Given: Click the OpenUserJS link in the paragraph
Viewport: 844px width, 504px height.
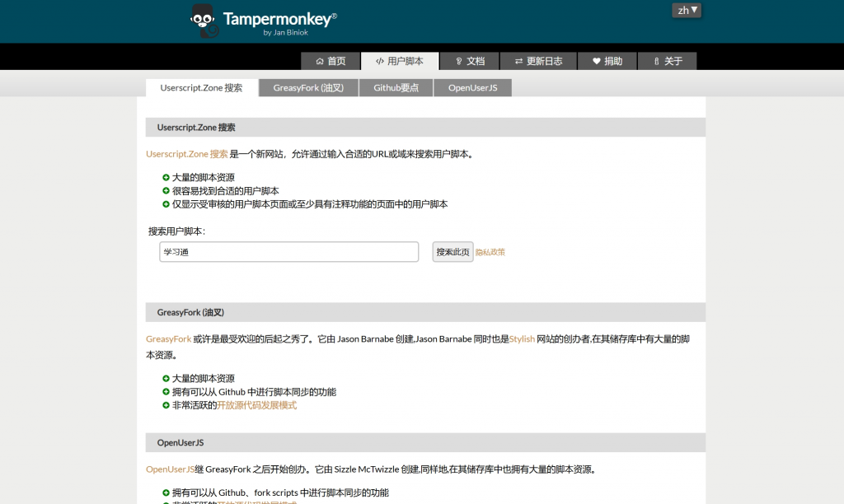Looking at the screenshot, I should (170, 469).
